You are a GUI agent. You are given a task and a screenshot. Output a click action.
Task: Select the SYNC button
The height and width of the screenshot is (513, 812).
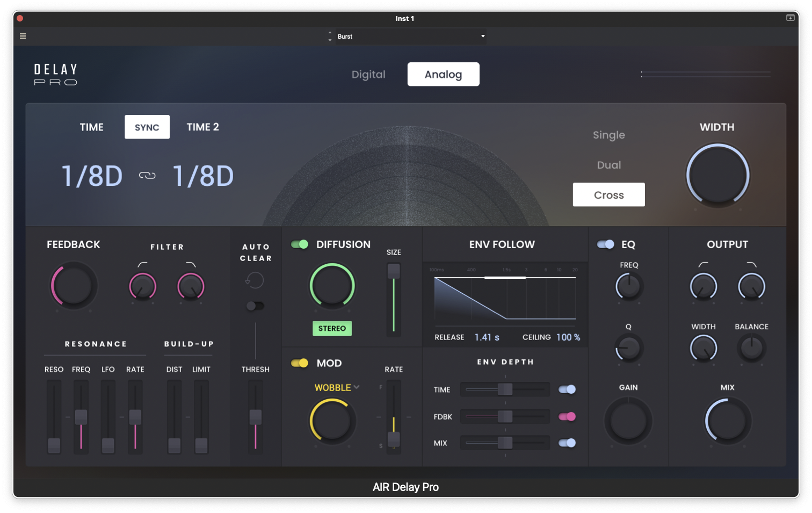pyautogui.click(x=147, y=127)
